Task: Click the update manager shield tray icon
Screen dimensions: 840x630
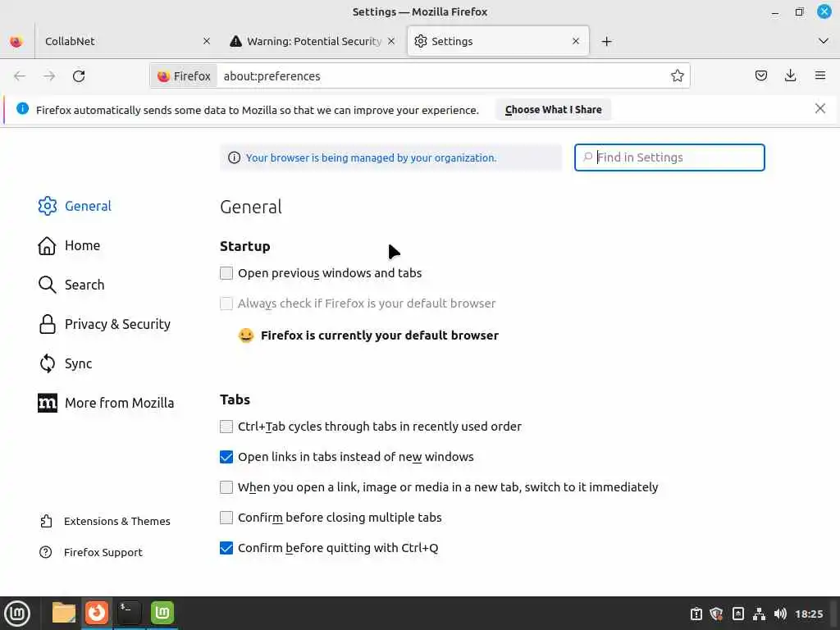Action: 717,614
